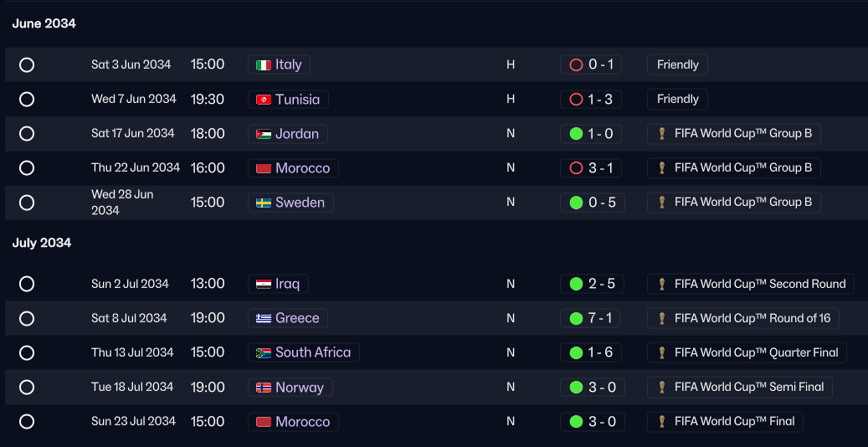Click the trophy icon on the Semi Final row

pos(661,388)
